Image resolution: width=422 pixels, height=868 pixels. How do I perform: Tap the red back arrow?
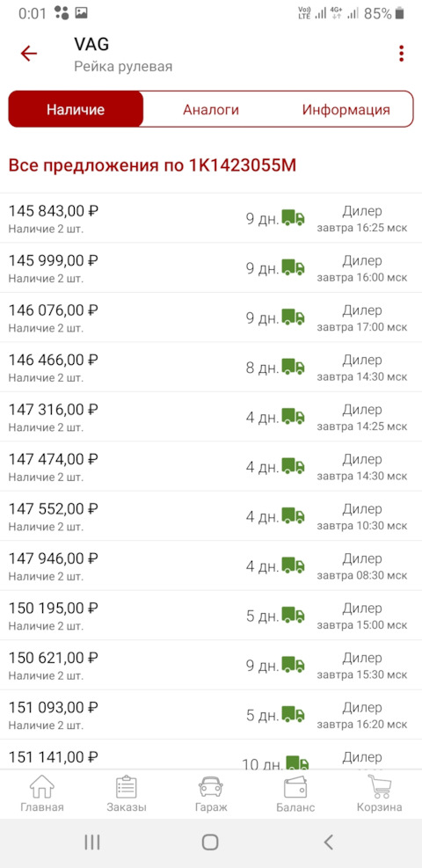28,53
